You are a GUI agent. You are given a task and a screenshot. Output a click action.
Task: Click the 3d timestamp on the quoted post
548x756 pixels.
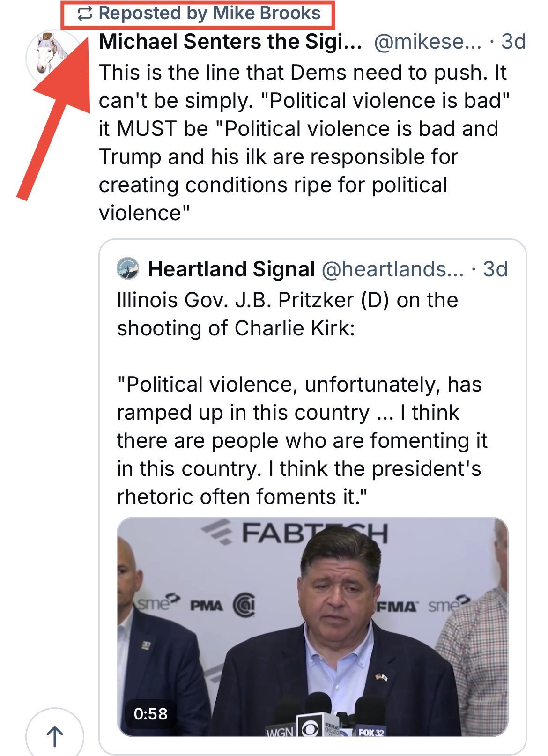495,269
